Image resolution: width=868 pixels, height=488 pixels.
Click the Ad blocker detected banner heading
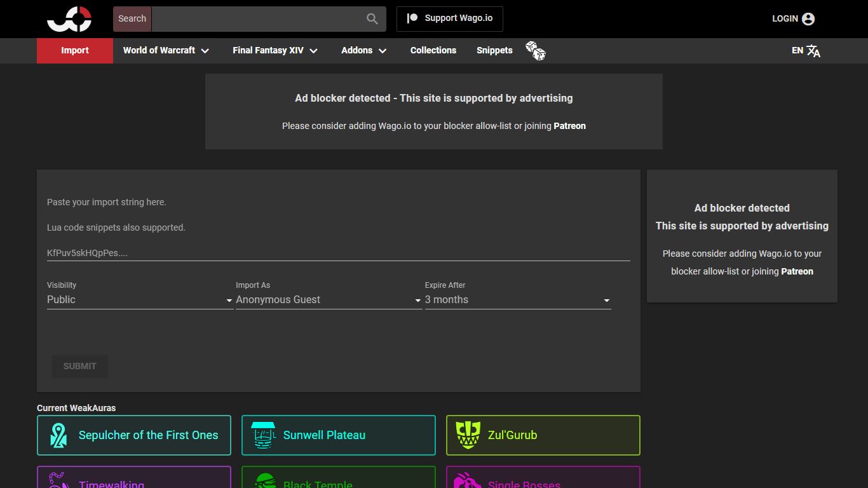coord(434,98)
